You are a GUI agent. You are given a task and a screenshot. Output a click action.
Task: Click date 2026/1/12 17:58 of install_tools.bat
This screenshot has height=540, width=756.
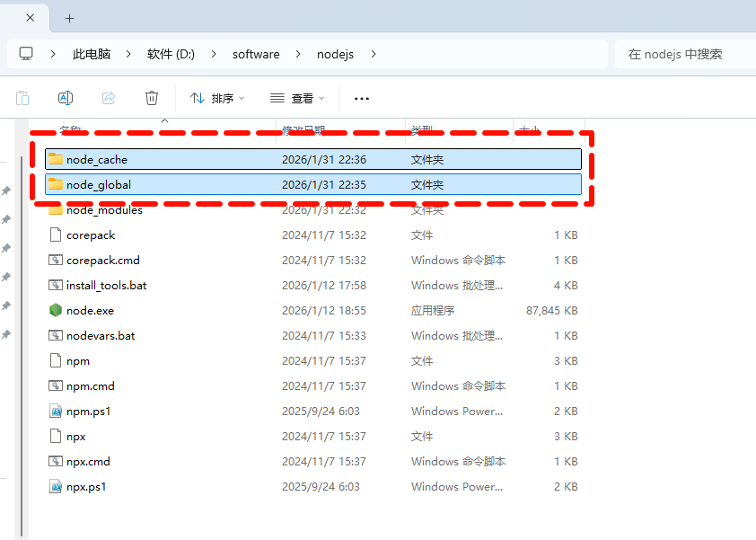pos(324,285)
